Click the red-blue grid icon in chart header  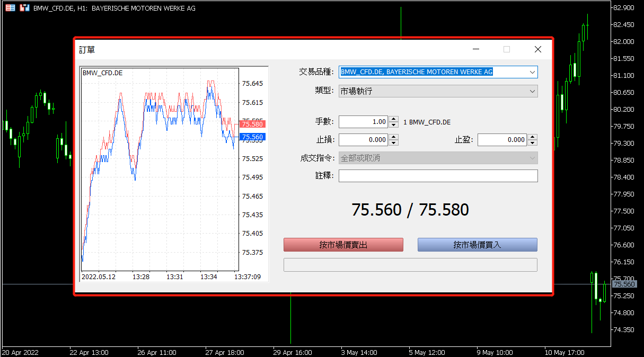point(10,8)
